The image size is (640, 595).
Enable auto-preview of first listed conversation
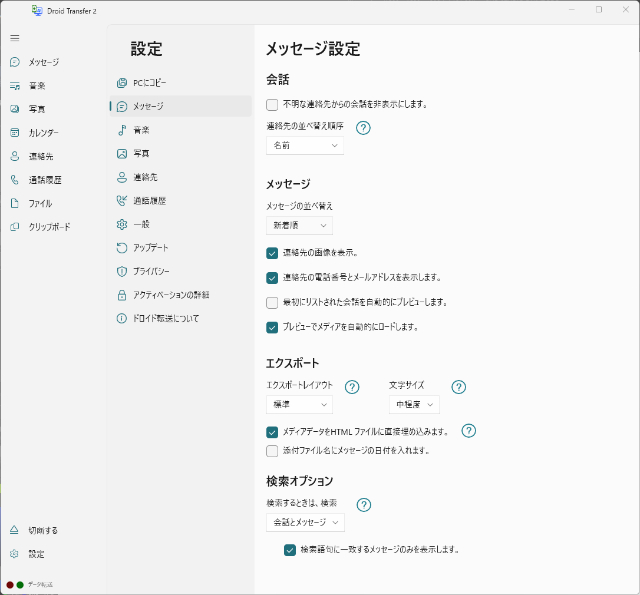pos(272,303)
